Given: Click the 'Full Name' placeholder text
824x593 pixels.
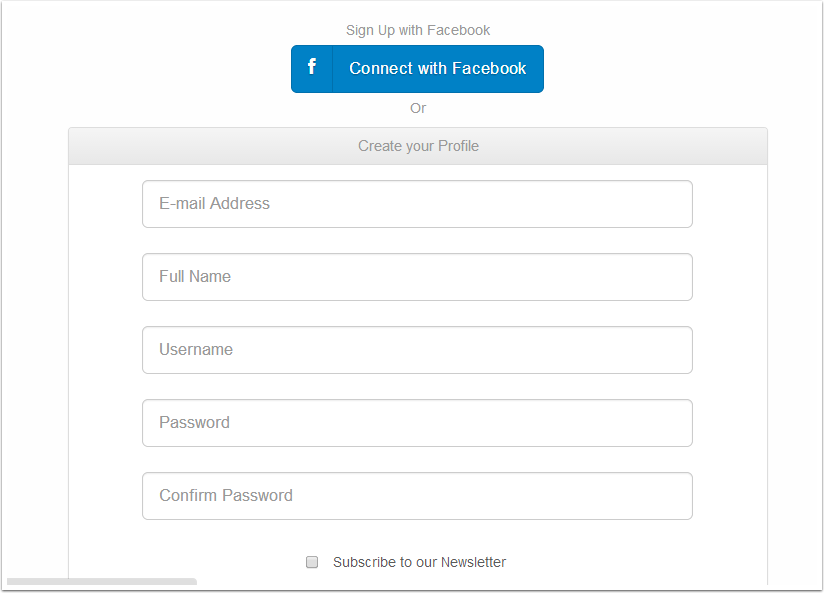Looking at the screenshot, I should click(x=195, y=277).
